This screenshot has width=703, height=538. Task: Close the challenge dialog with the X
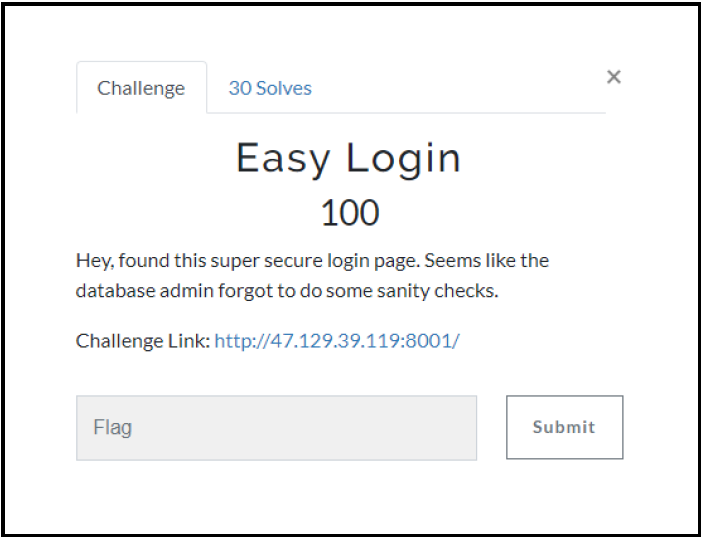pyautogui.click(x=614, y=77)
